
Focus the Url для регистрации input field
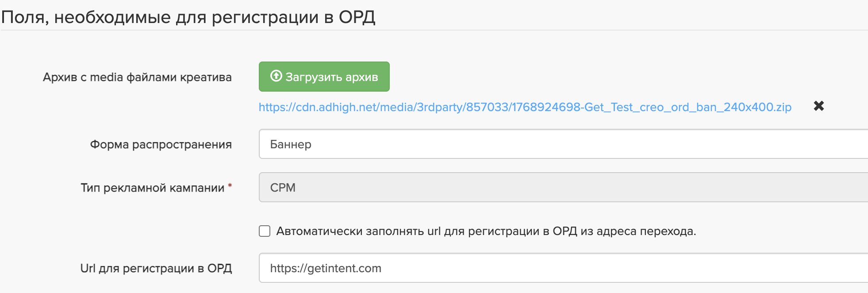[562, 268]
